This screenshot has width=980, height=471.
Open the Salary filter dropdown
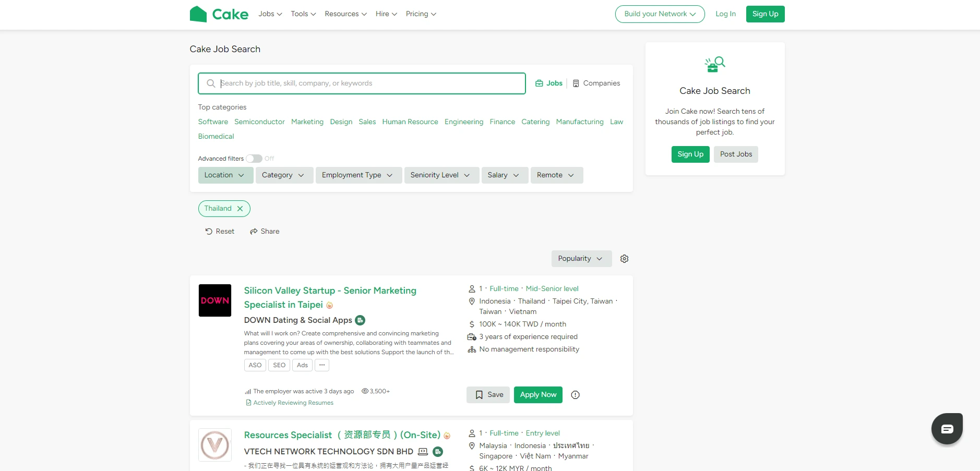505,175
